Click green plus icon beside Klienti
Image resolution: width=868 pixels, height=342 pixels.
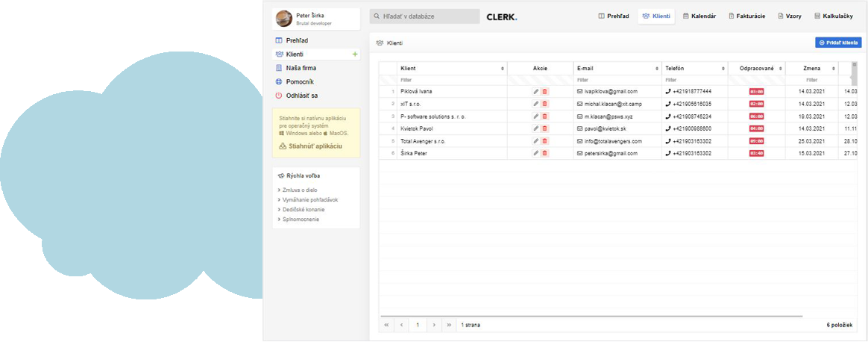tap(354, 55)
